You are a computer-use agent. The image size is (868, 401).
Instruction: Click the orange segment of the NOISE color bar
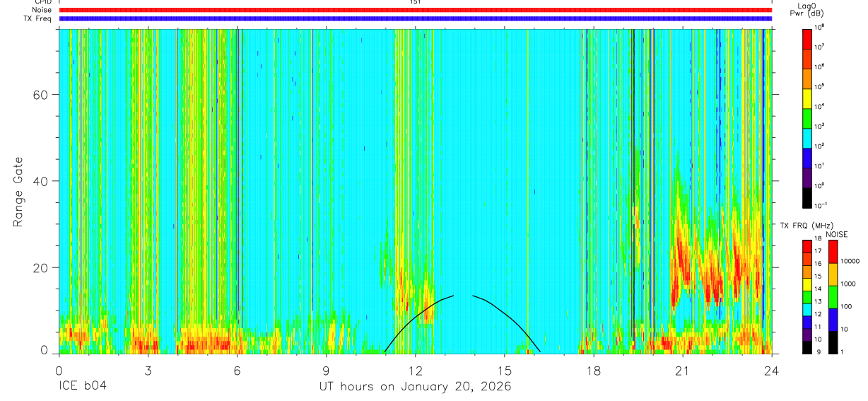pyautogui.click(x=833, y=275)
